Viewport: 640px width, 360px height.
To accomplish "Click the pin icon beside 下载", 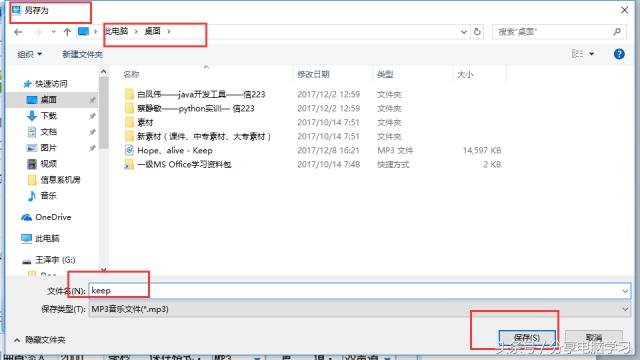I will 92,116.
